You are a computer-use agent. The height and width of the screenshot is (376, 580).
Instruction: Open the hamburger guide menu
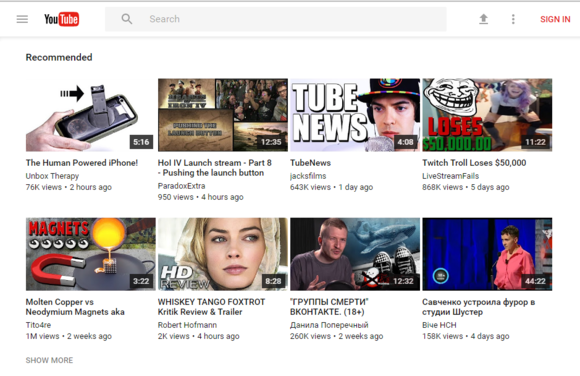click(x=22, y=19)
